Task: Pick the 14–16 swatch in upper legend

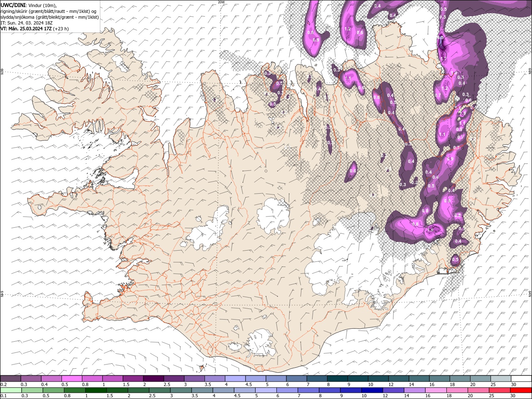Action: 419,379
